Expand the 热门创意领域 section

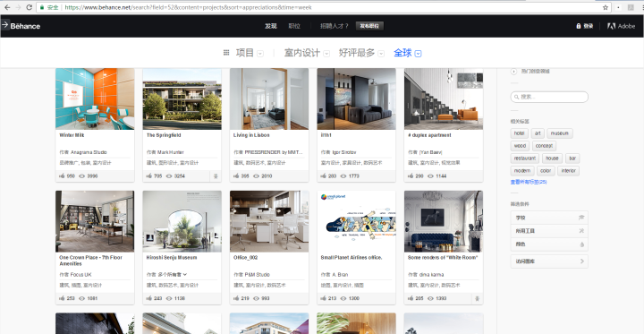(530, 71)
